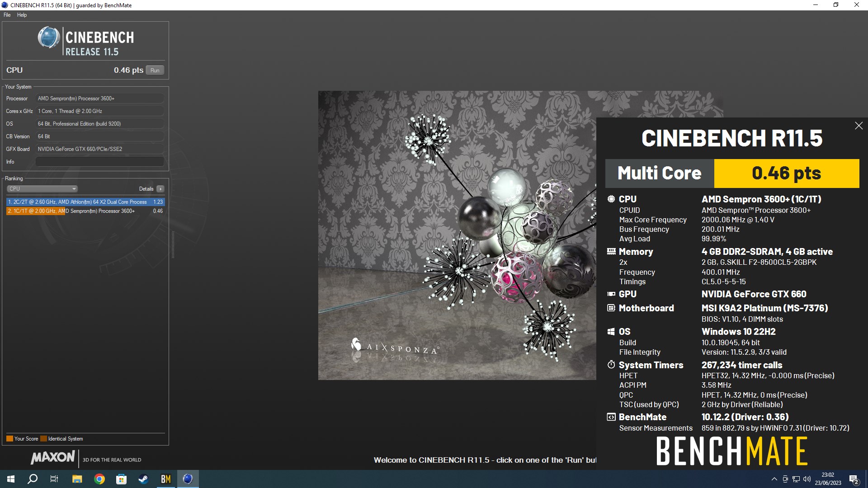Open volume tray icon
The image size is (868, 488).
(x=807, y=479)
